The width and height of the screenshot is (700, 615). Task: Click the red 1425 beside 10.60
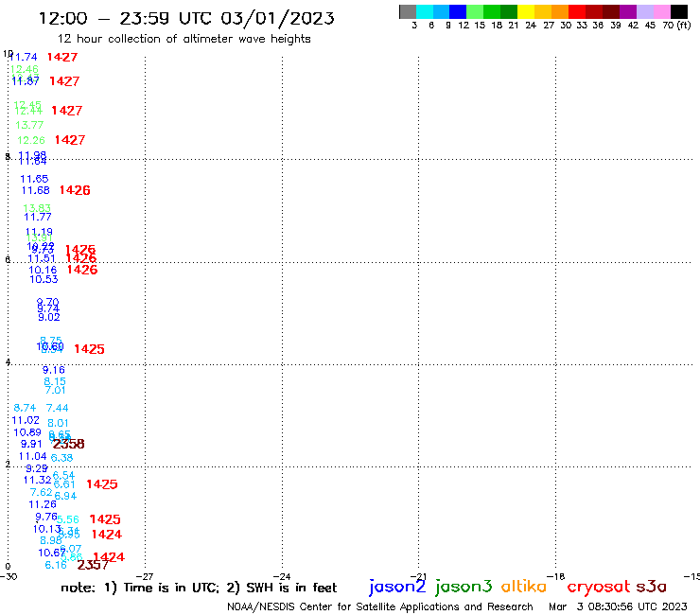click(x=89, y=349)
